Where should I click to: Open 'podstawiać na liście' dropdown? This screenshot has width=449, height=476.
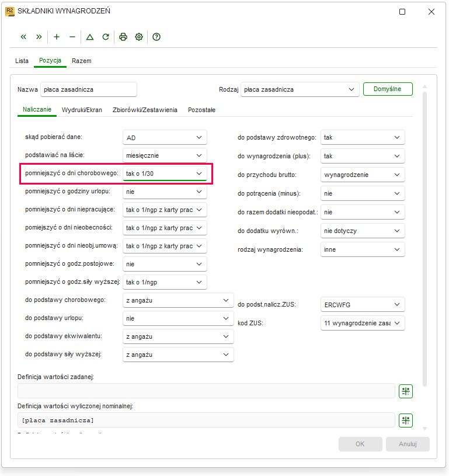coord(165,155)
